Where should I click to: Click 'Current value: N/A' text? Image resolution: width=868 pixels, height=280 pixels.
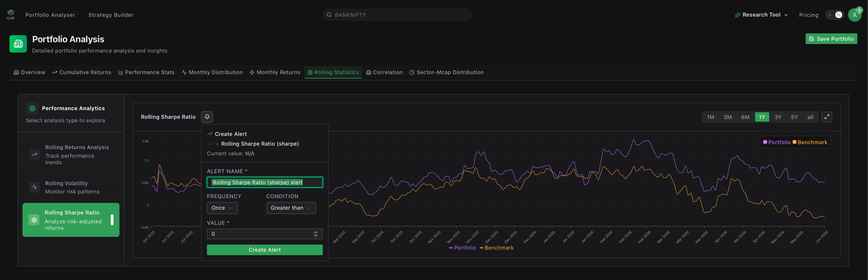(231, 154)
